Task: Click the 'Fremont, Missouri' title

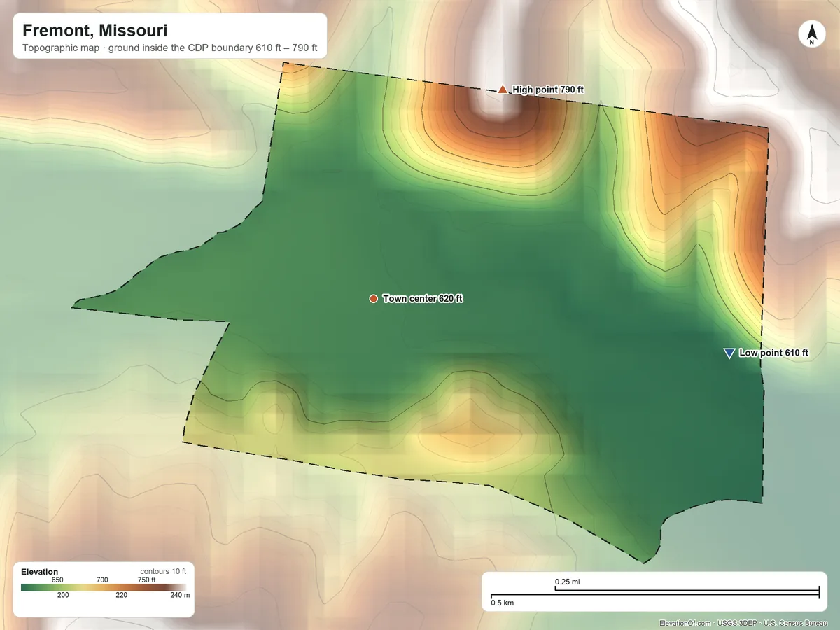Action: [x=94, y=31]
